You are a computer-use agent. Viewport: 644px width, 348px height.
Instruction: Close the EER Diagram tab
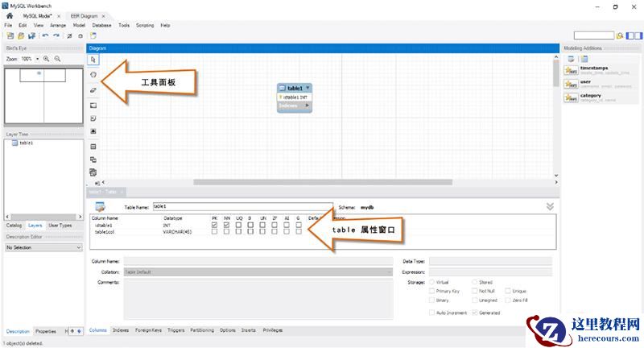pyautogui.click(x=104, y=16)
